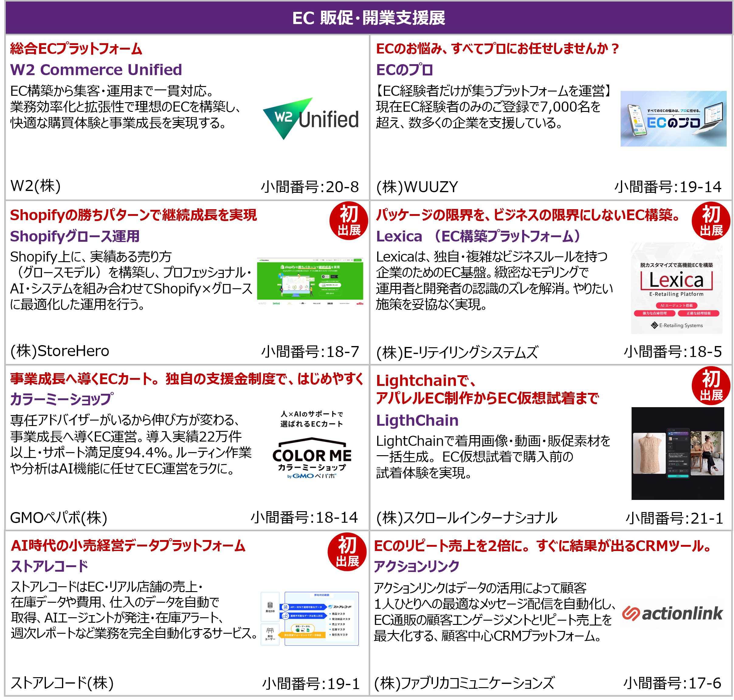Click the booth number '小間番号:18-5'

(673, 352)
